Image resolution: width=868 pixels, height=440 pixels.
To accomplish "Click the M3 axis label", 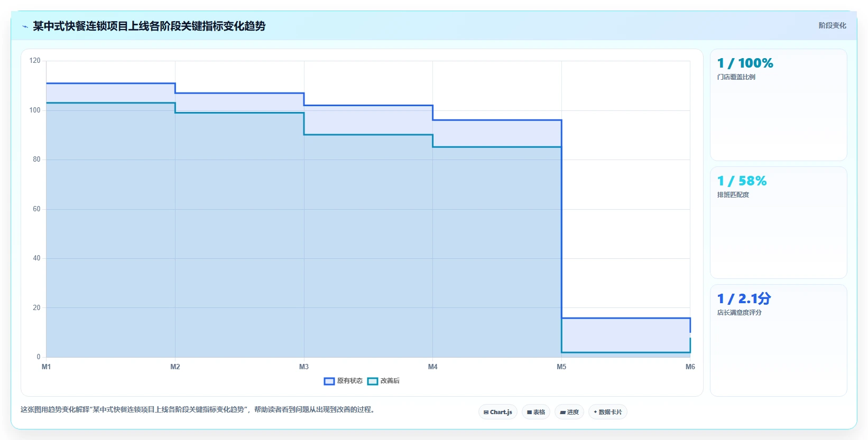I will click(x=304, y=367).
